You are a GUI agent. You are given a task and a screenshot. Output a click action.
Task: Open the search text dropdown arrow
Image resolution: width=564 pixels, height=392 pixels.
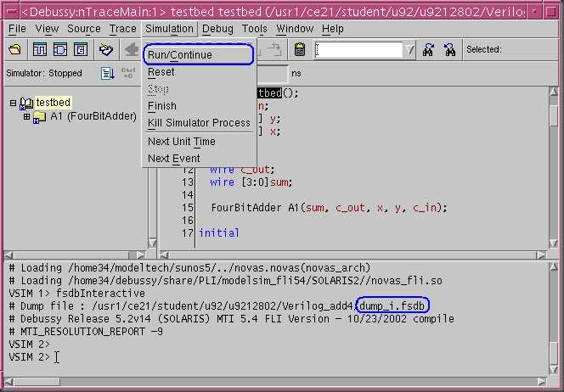coord(409,49)
